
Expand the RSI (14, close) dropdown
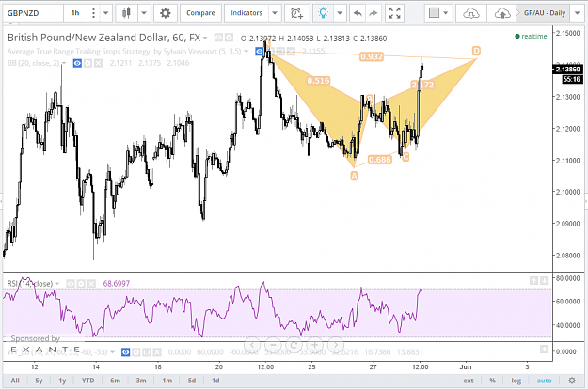pos(57,284)
